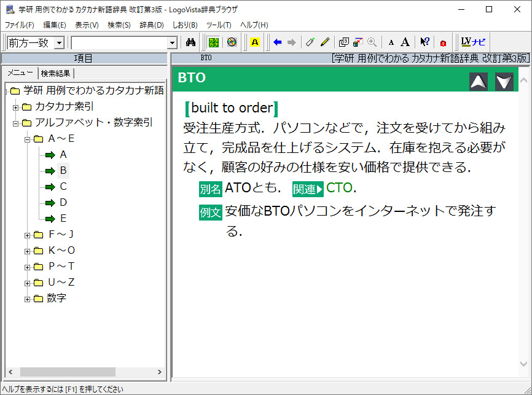Switch to the メニュー tab
This screenshot has width=532, height=395.
(x=20, y=72)
